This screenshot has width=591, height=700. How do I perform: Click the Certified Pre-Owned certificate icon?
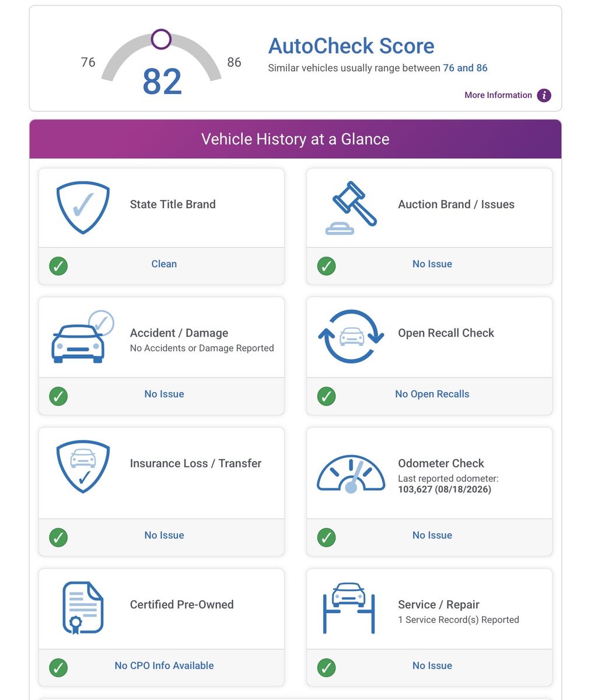pyautogui.click(x=83, y=608)
